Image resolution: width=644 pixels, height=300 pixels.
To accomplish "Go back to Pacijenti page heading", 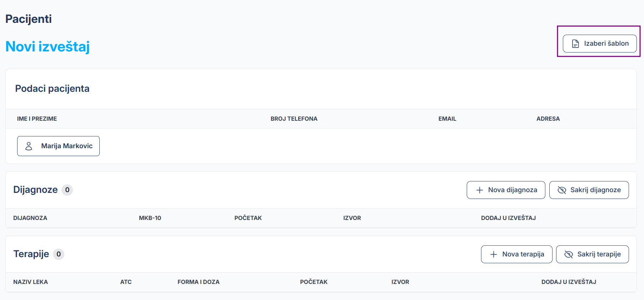I will tap(29, 19).
